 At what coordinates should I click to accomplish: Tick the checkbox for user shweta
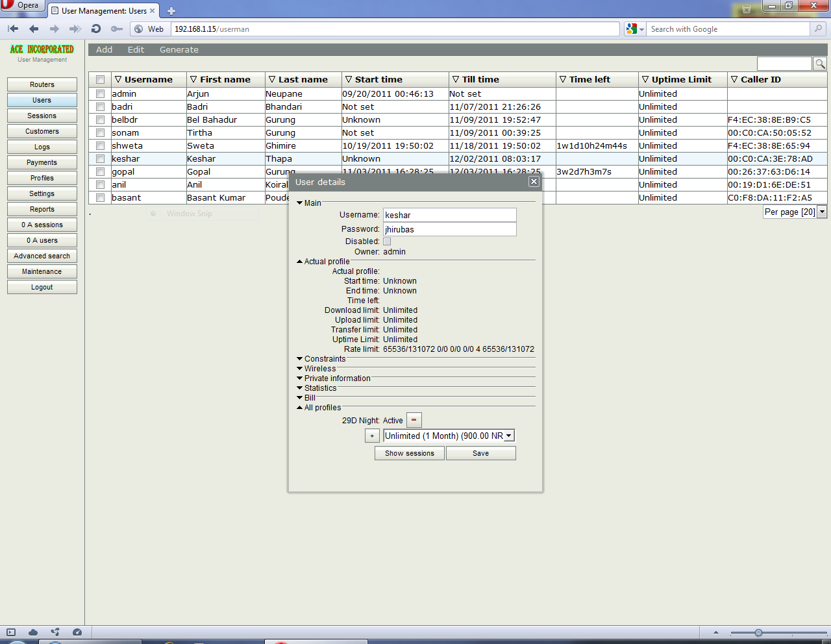[x=100, y=145]
